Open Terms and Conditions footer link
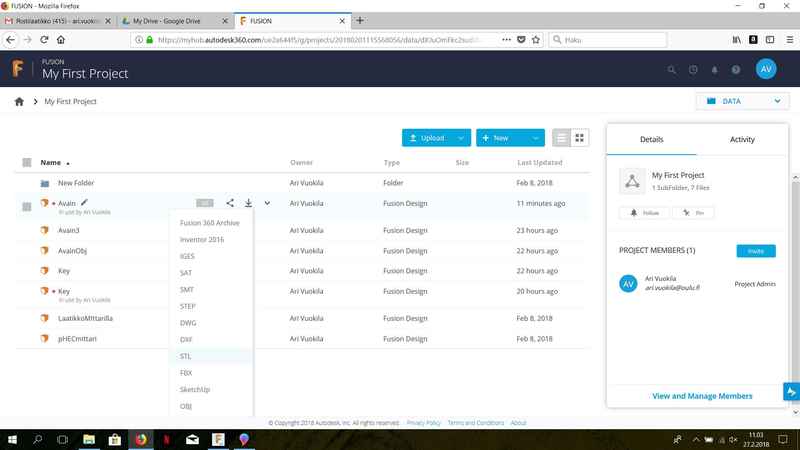This screenshot has width=800, height=450. pyautogui.click(x=476, y=423)
